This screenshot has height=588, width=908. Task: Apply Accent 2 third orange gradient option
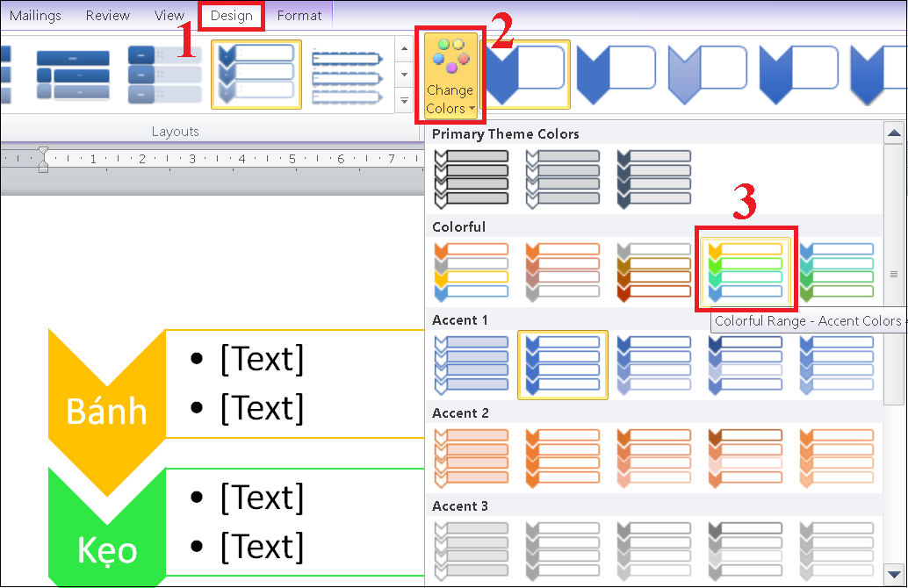[x=654, y=458]
